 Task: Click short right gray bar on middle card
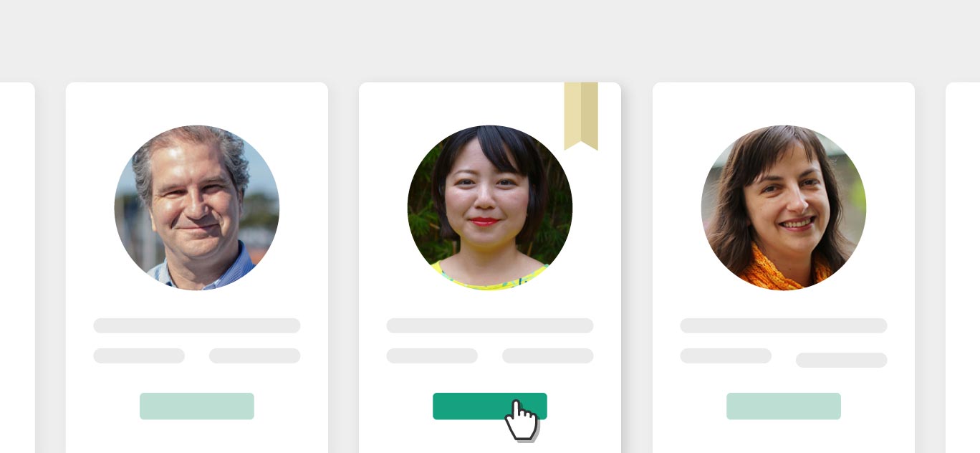[x=548, y=356]
